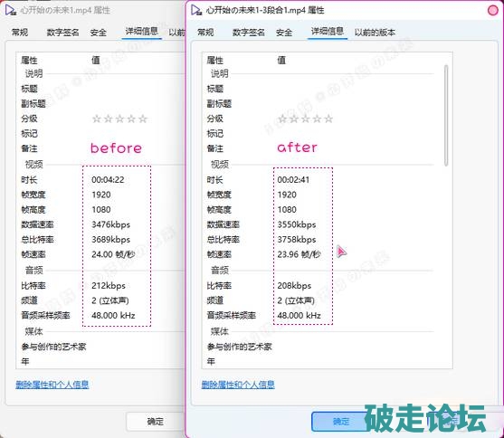Open the 安全 tab in the after window
The height and width of the screenshot is (438, 504).
point(284,33)
